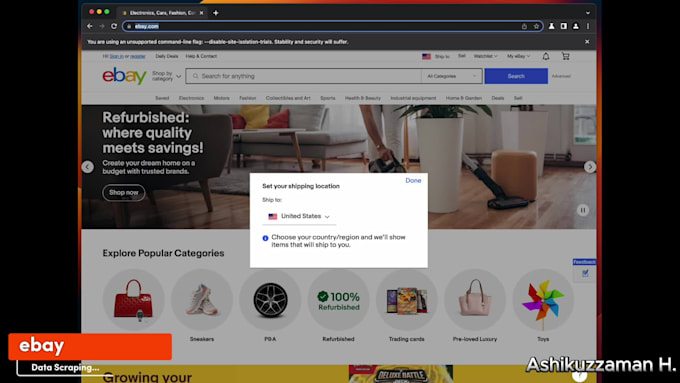This screenshot has height=383, width=680.
Task: Open new browser tab with plus
Action: pyautogui.click(x=216, y=13)
